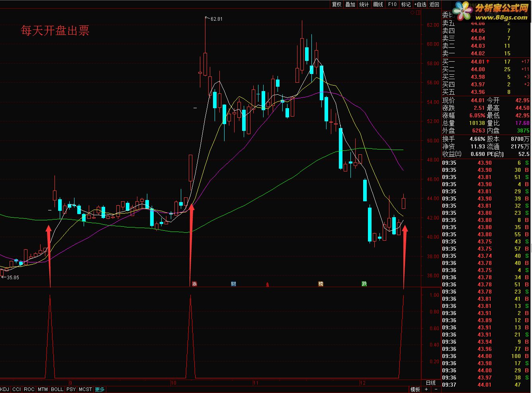
Task: Click the 最高 value 44.50
Action: coord(522,108)
